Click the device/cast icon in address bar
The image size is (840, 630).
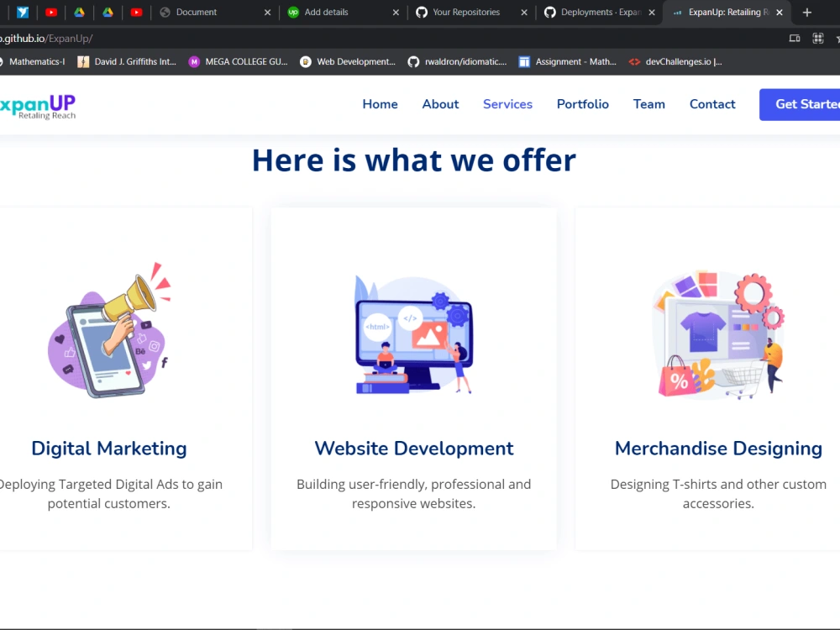(x=795, y=39)
